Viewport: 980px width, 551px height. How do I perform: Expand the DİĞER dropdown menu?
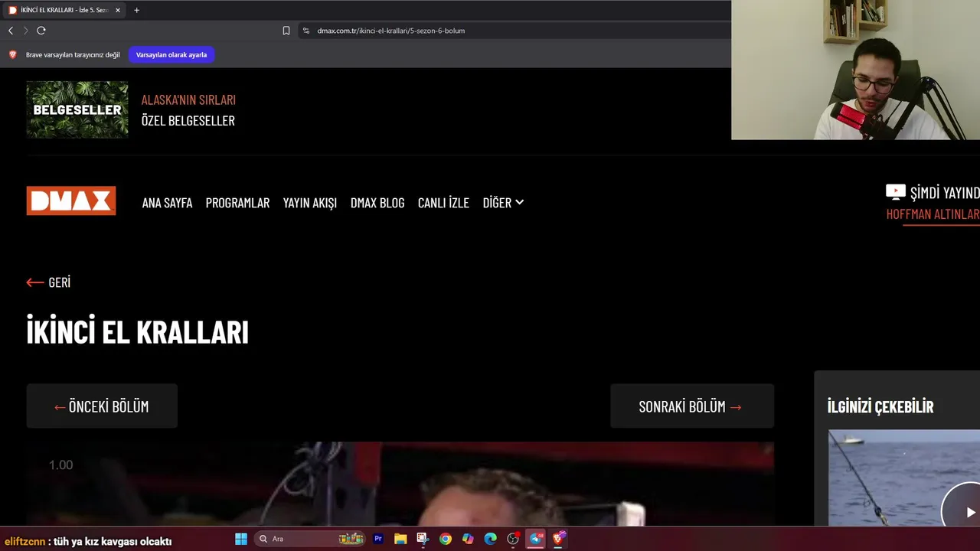[x=503, y=203]
